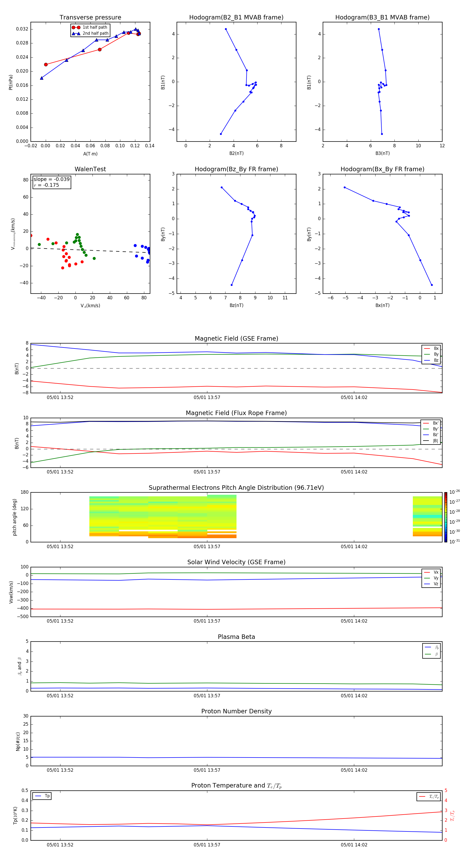
Task: Click the Suprathermal Electrons Pitch Angle Distribution title
Action: (236, 488)
